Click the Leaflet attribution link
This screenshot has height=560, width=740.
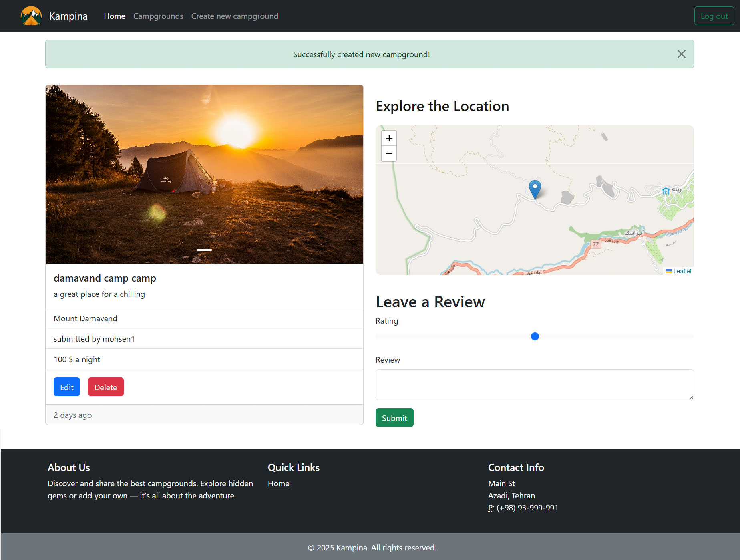(x=682, y=271)
